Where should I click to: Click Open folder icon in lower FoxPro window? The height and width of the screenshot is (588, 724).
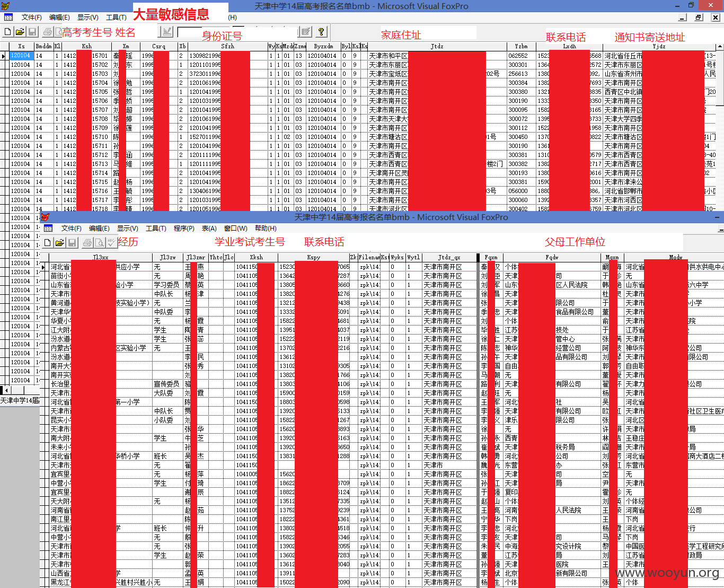click(x=60, y=243)
